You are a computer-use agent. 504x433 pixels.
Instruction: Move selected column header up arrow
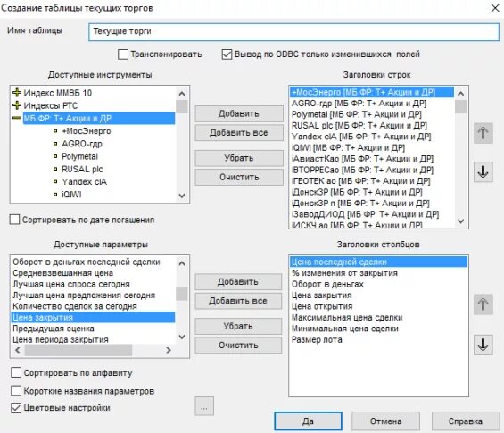click(x=483, y=304)
